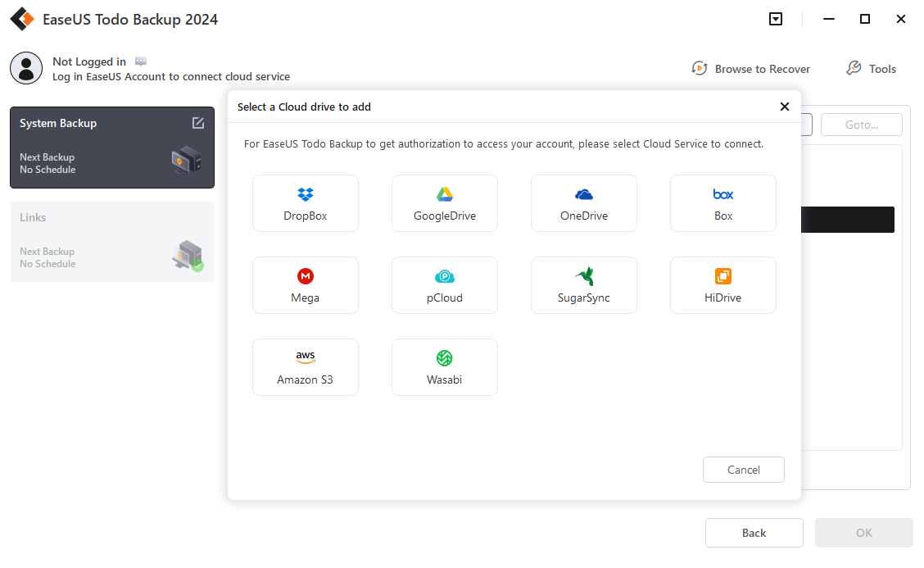Pick the SugarSync hummingbird icon
The height and width of the screenshot is (568, 924).
pyautogui.click(x=584, y=276)
